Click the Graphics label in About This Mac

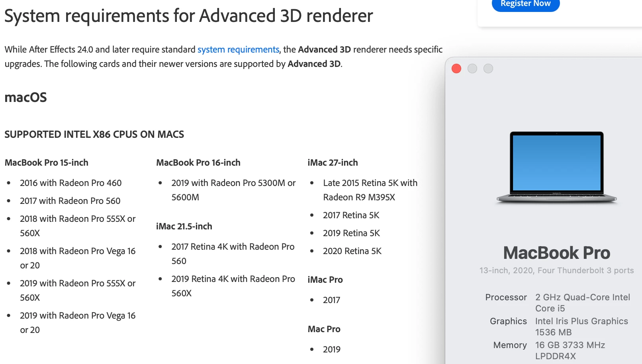click(x=509, y=321)
